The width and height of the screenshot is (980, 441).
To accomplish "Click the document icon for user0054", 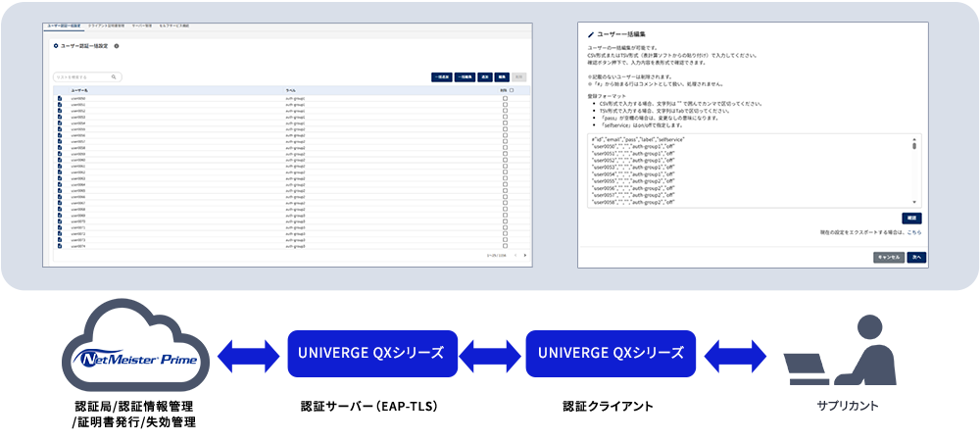I will coord(60,123).
